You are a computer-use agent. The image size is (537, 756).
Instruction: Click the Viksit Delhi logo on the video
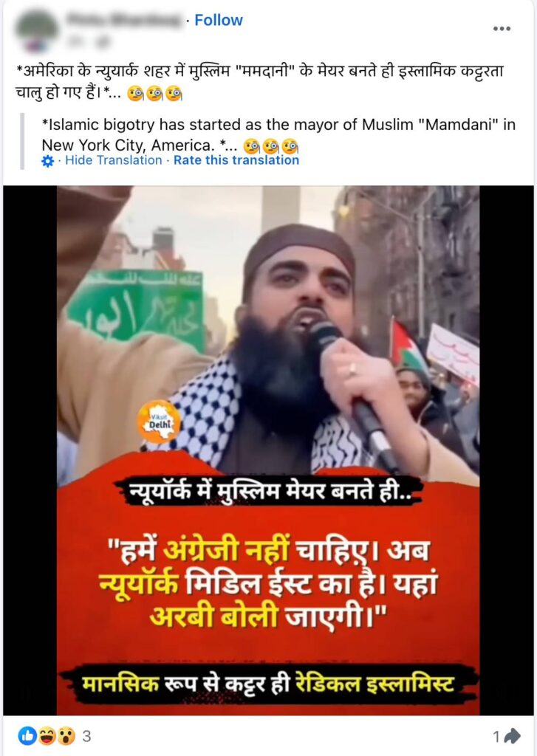click(159, 422)
